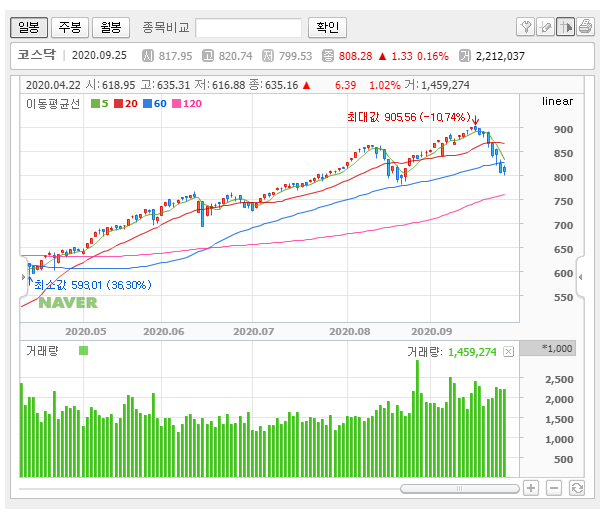
Task: Click the volume icon beside 2,212,037
Action: pos(465,56)
